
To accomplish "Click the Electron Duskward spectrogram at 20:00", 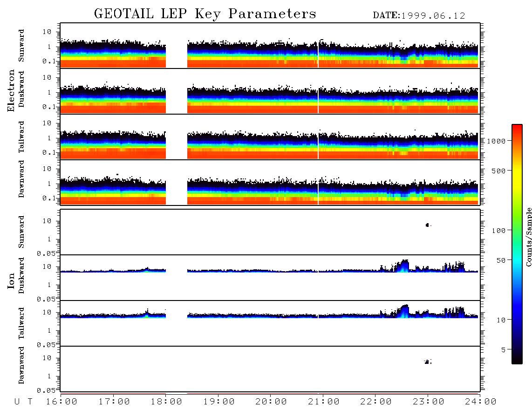I will pyautogui.click(x=270, y=100).
